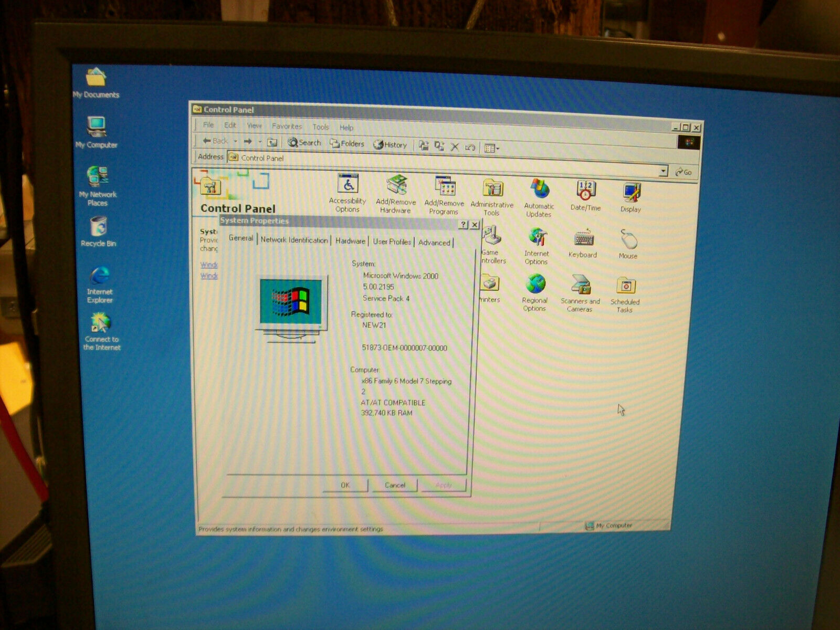Click the '51873-OEM-0000007-00000' product ID text

pos(404,348)
